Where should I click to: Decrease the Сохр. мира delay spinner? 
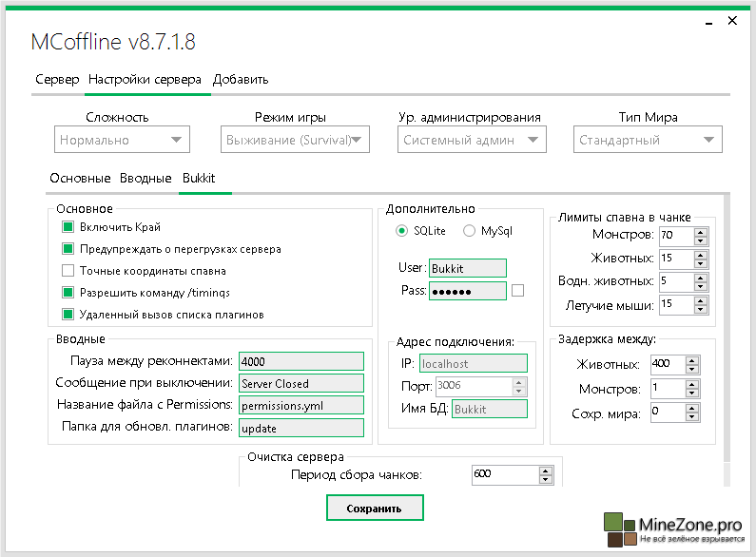(693, 416)
